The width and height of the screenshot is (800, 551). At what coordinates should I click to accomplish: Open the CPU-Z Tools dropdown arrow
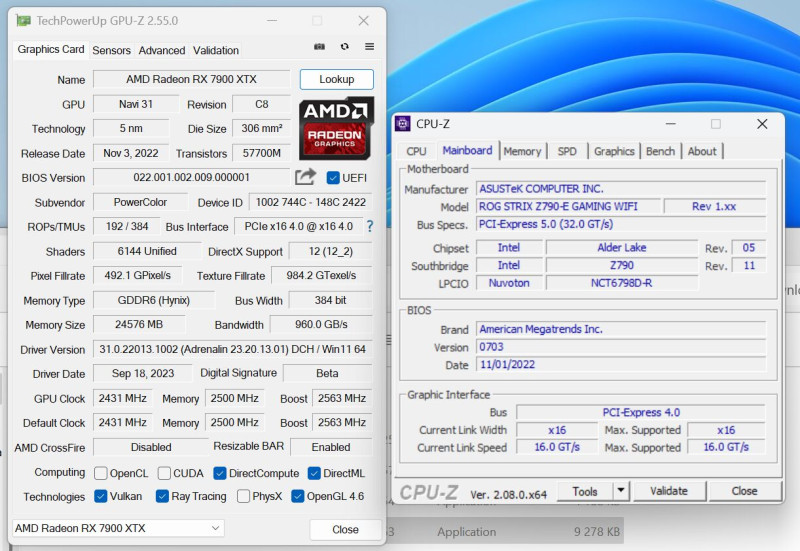click(620, 491)
